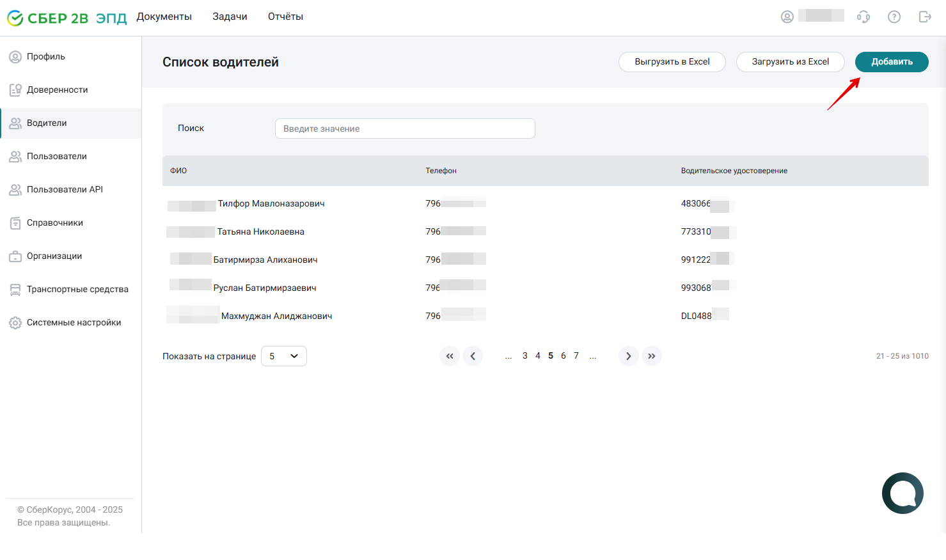The width and height of the screenshot is (946, 560).
Task: Click the Загрузить из Excel button
Action: (791, 62)
